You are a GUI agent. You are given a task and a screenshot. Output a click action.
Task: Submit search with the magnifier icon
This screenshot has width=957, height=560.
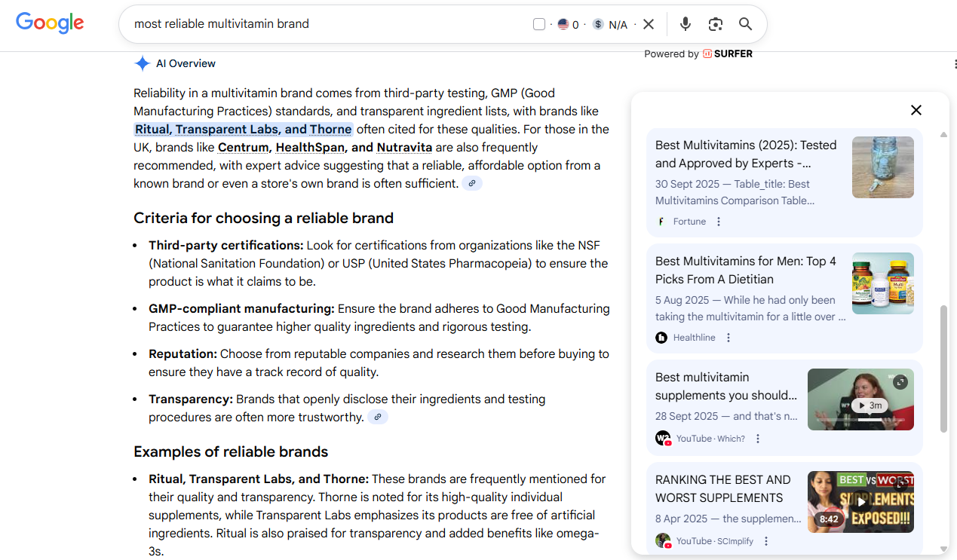(x=745, y=24)
